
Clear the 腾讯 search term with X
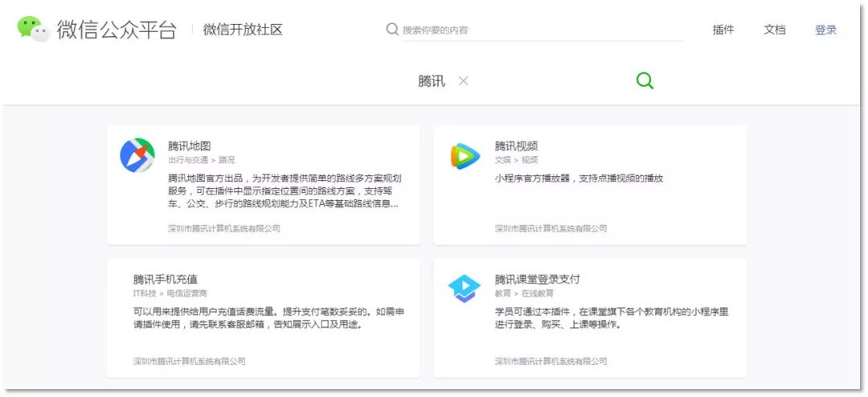[464, 81]
